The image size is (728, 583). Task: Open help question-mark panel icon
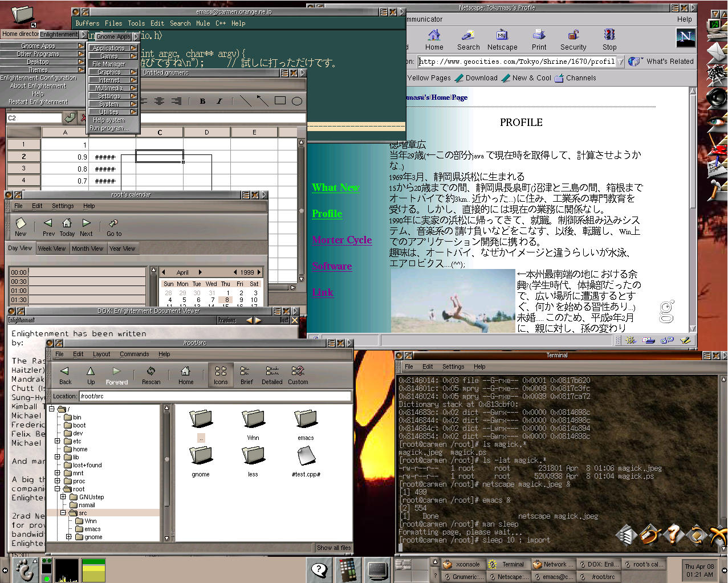pos(320,569)
